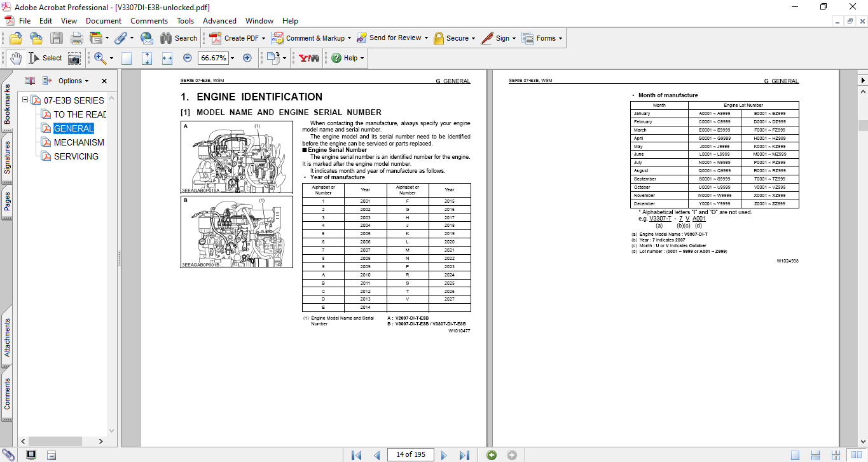Open the zoom percentage dropdown
This screenshot has height=462, width=868.
(232, 58)
